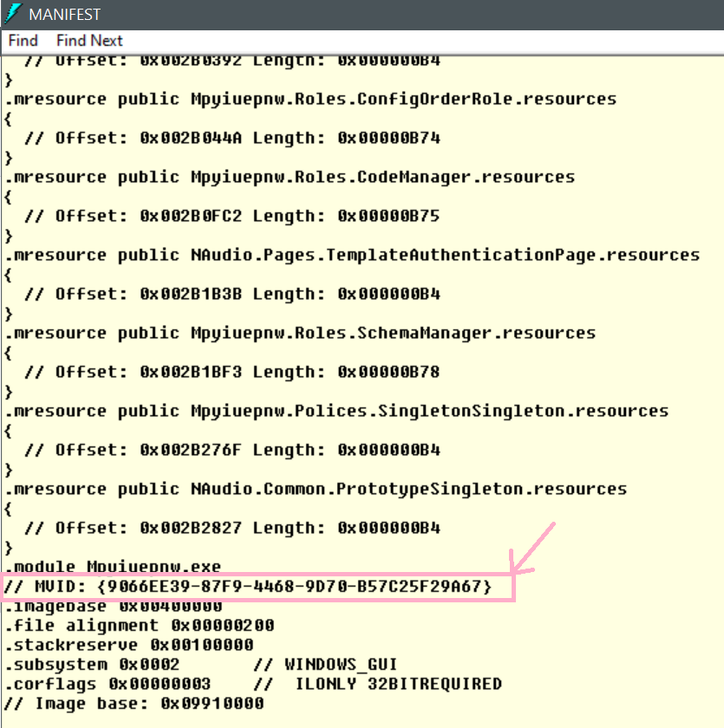Click the SchemaManager.resources mresource line
Screen dimensions: 724x728
(300, 333)
